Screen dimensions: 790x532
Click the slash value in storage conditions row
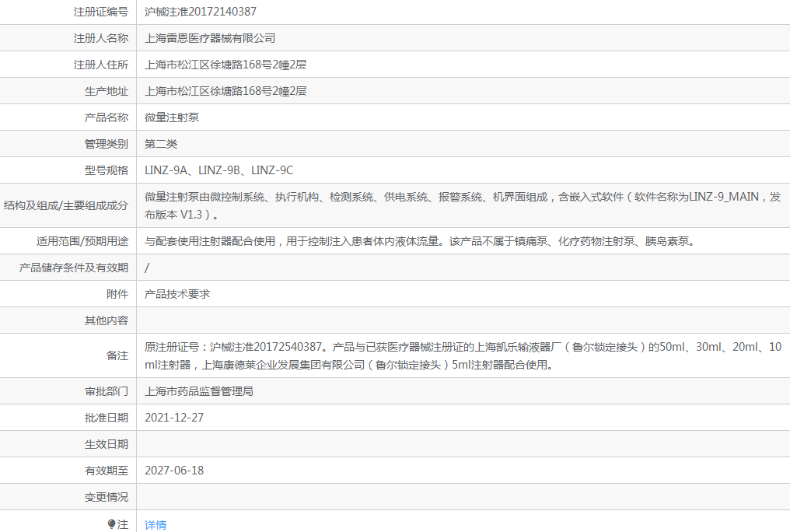[x=147, y=268]
